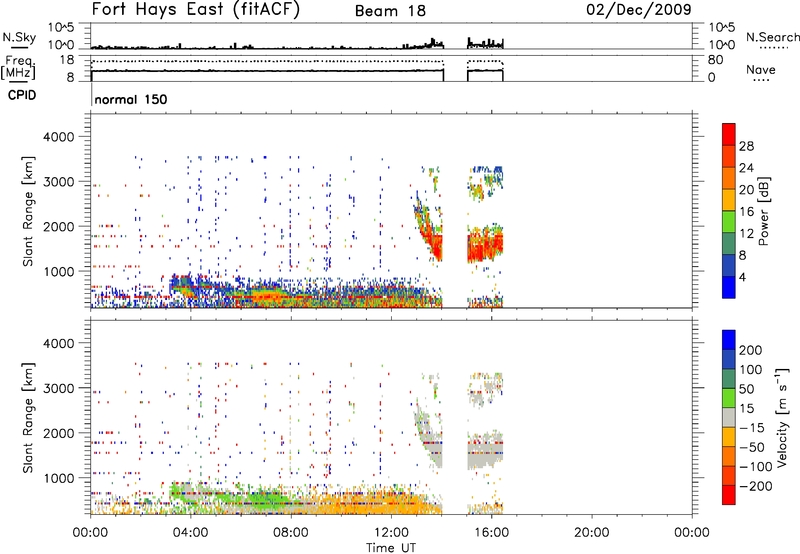Pick the bottom bright blue Power colorbar segment
The image size is (800, 554).
point(729,287)
